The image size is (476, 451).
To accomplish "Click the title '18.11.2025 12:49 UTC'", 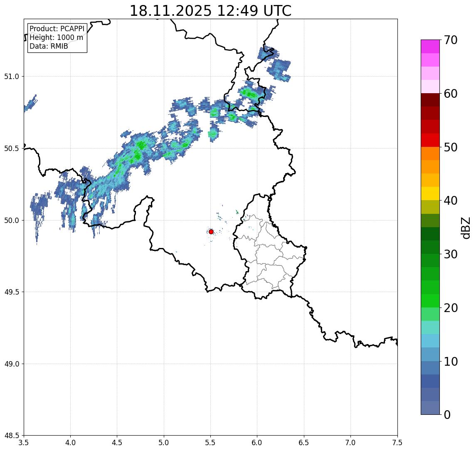I will [210, 11].
